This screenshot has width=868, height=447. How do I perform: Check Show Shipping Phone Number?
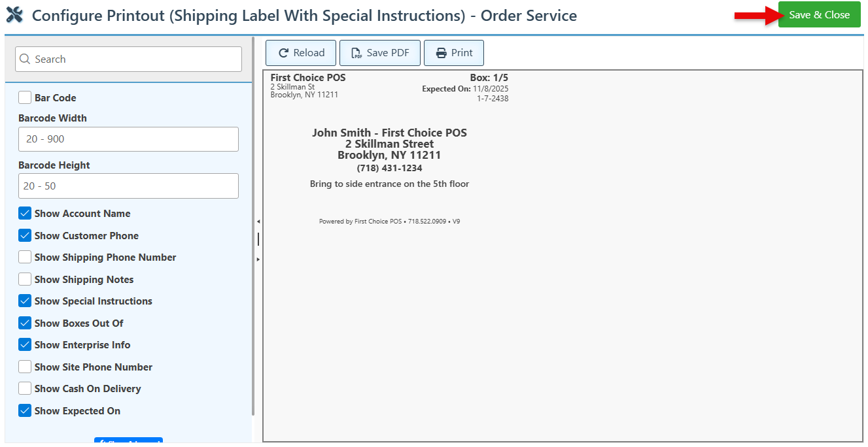pos(25,257)
